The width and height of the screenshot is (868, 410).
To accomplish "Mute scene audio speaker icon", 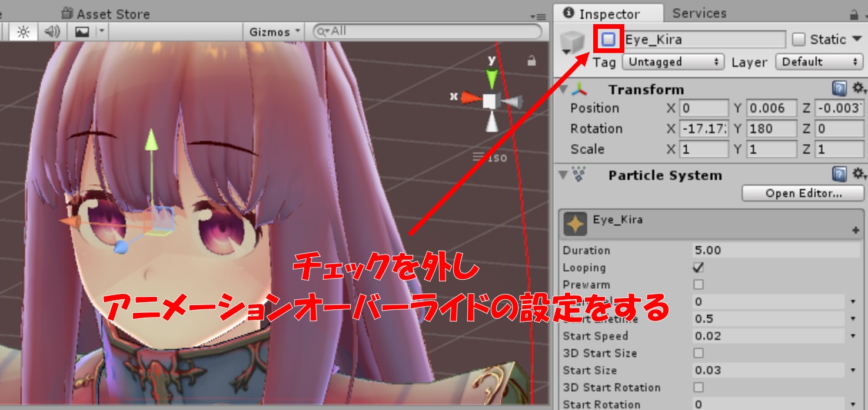I will coord(52,32).
